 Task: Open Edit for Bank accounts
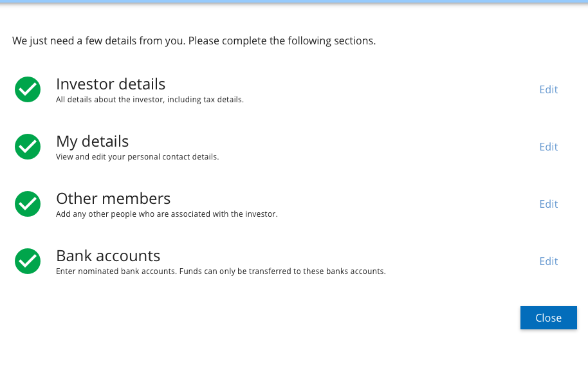[548, 261]
